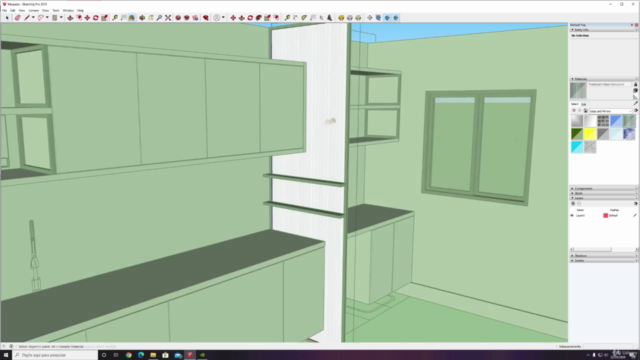Click the Name column header in Layers
Screen dimensions: 640x360
pyautogui.click(x=580, y=210)
